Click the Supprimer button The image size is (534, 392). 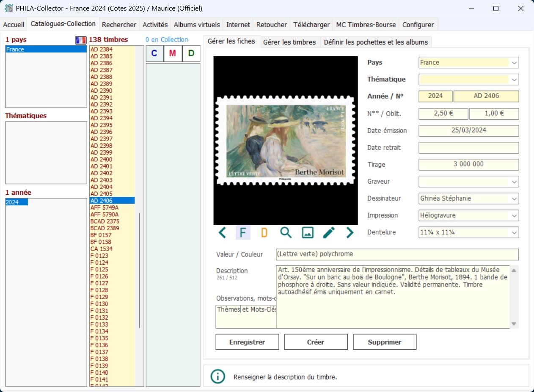tap(385, 342)
